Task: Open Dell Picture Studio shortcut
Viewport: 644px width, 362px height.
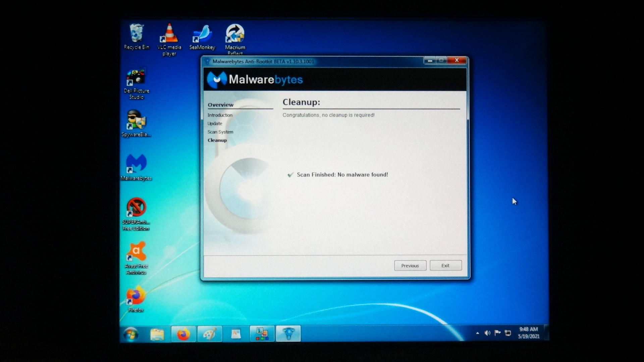Action: pos(136,84)
